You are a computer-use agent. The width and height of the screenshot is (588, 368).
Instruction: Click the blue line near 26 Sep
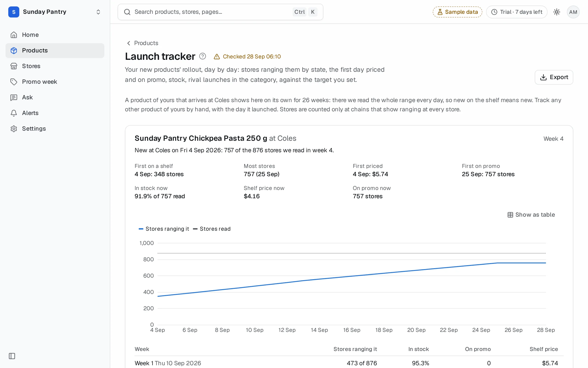click(x=513, y=263)
